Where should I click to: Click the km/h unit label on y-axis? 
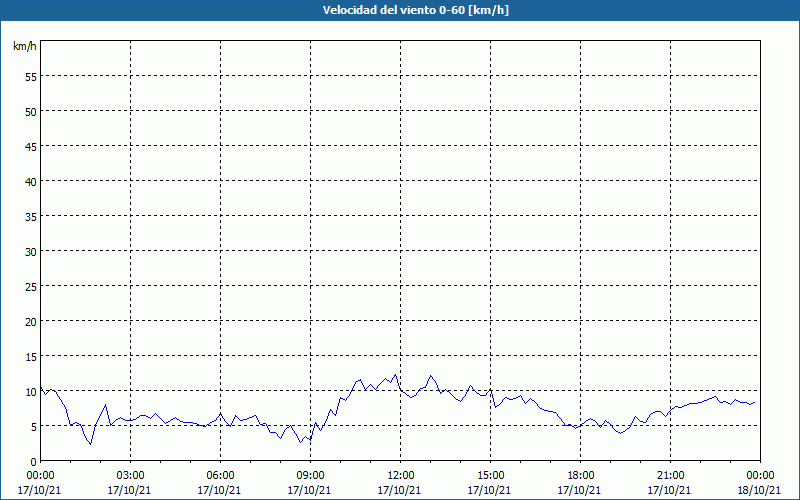click(24, 46)
